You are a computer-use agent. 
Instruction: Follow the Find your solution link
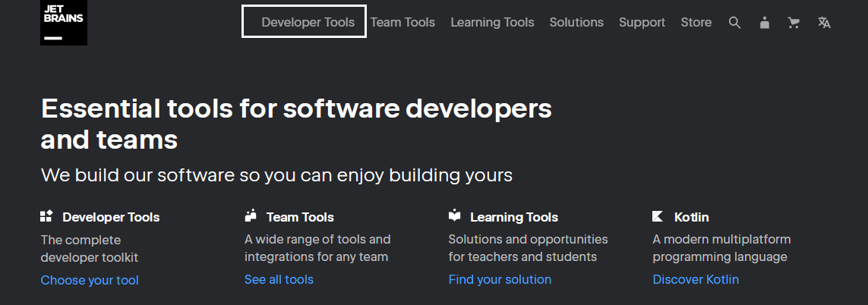[500, 279]
